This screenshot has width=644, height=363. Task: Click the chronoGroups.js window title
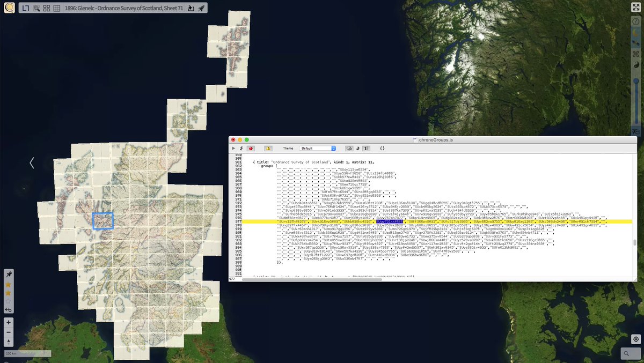click(x=436, y=139)
